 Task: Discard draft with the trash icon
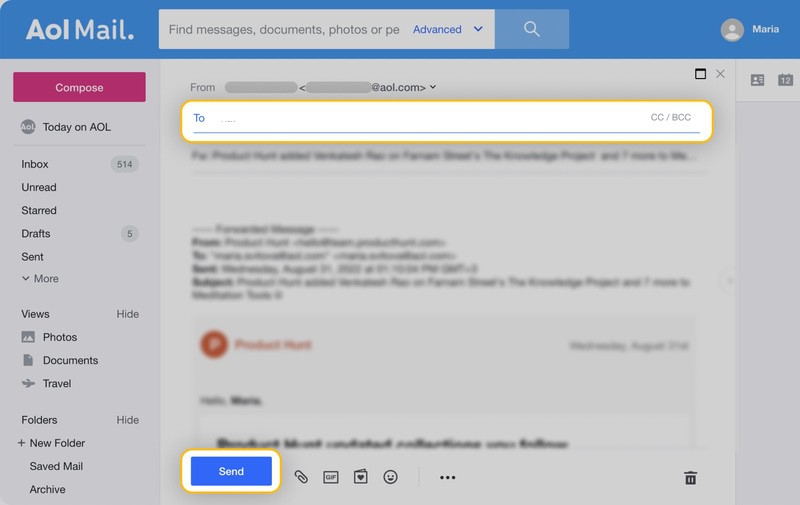coord(690,478)
